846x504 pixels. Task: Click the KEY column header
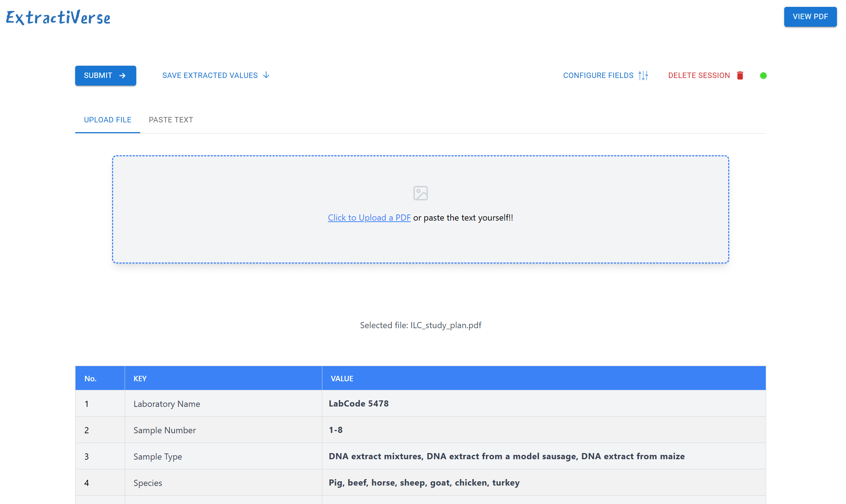pyautogui.click(x=223, y=378)
